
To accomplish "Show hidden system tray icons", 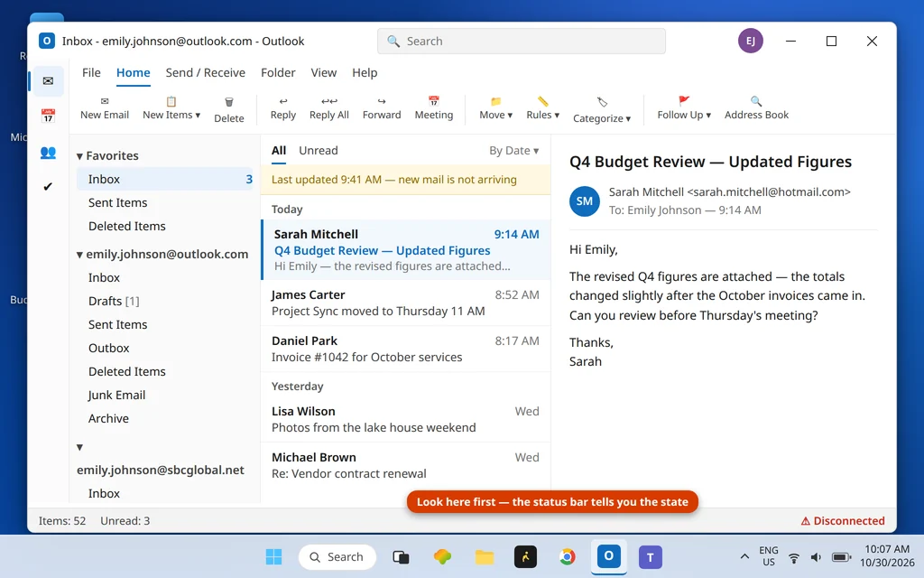I will click(x=744, y=556).
